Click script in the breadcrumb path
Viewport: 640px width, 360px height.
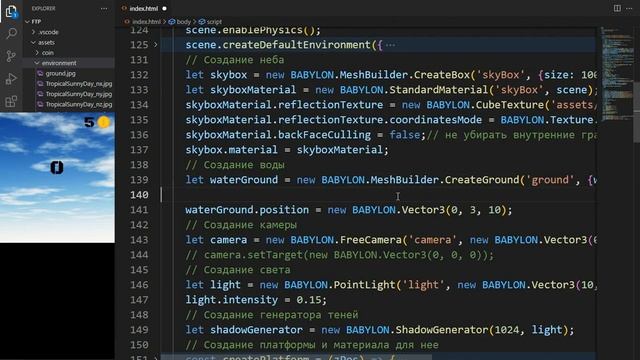pos(214,22)
